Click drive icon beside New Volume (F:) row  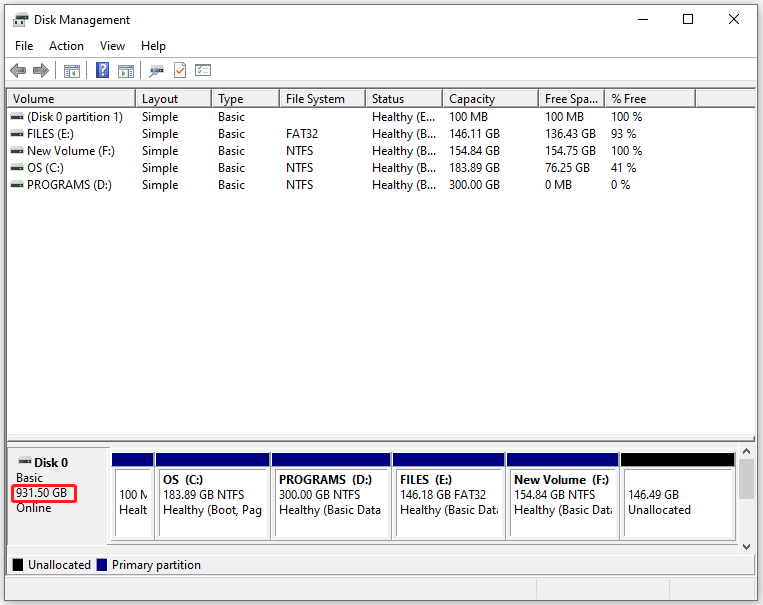click(x=17, y=151)
